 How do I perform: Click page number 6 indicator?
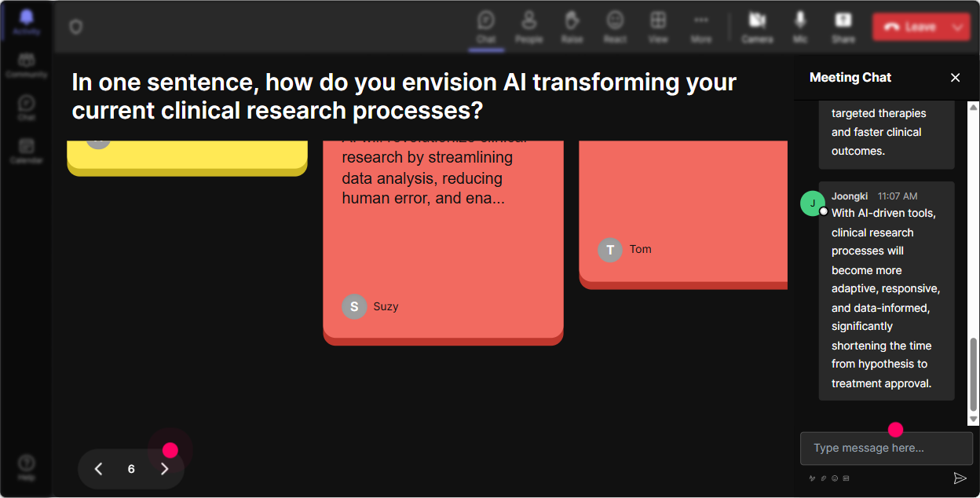pyautogui.click(x=131, y=469)
